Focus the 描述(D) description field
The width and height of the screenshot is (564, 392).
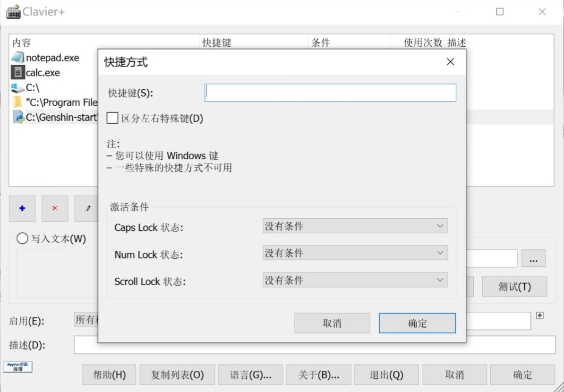pyautogui.click(x=315, y=345)
